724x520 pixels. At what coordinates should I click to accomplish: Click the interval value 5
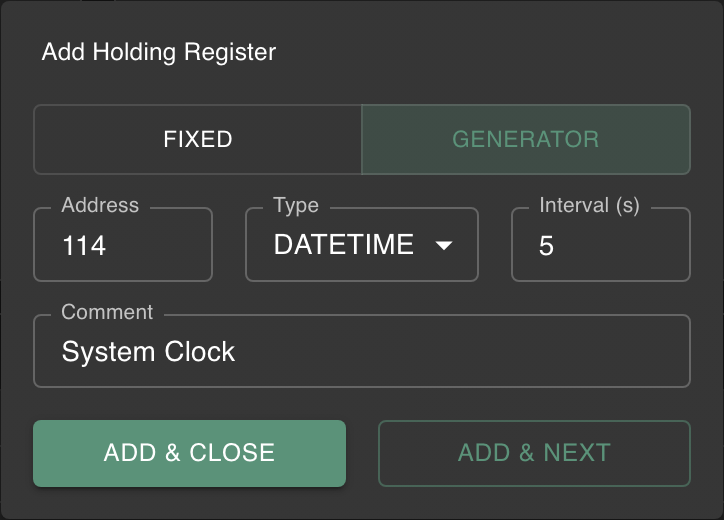click(x=546, y=246)
